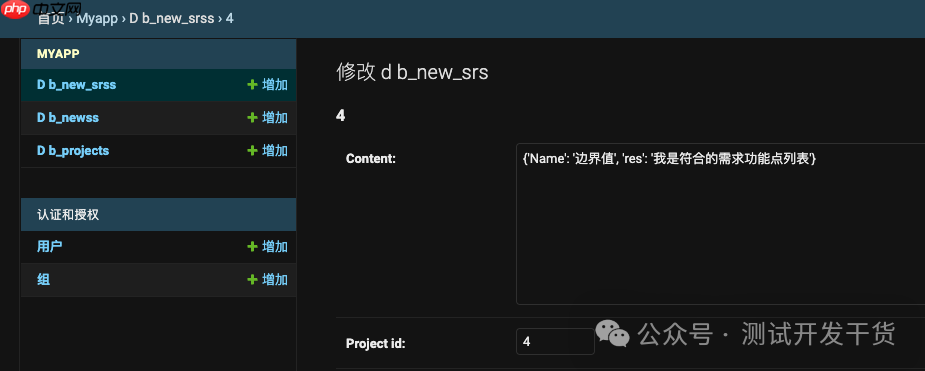925x371 pixels.
Task: Click the php中文网 logo
Action: [x=41, y=9]
